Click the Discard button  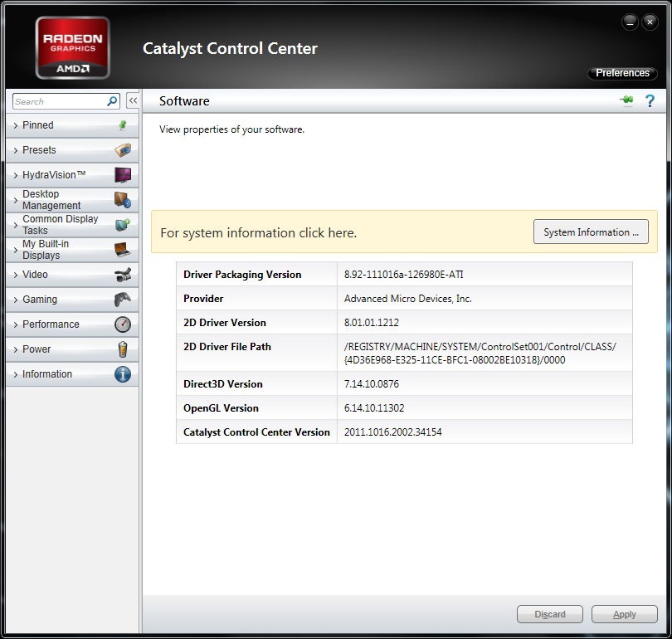[x=550, y=614]
